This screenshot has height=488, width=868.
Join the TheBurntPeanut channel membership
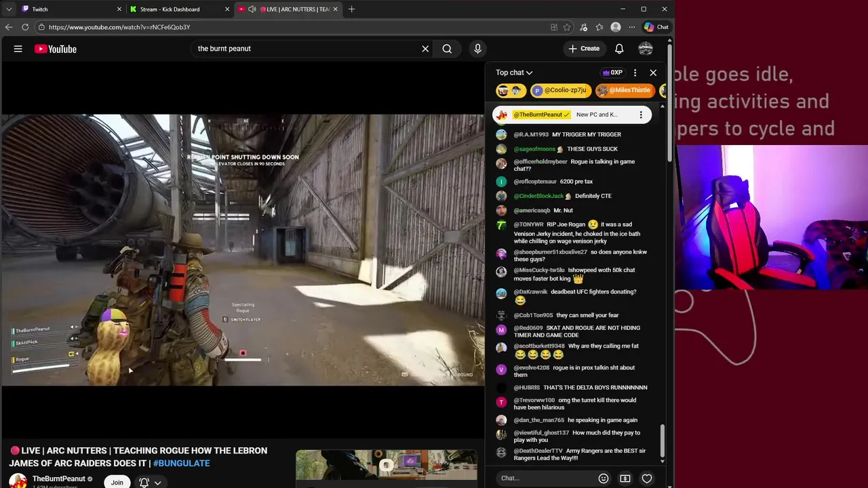[117, 483]
